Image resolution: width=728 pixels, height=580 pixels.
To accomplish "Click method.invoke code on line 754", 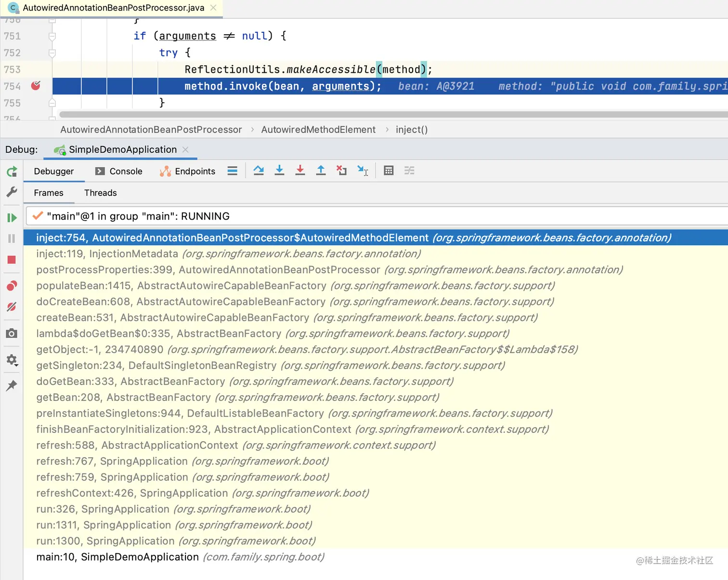I will pyautogui.click(x=283, y=86).
